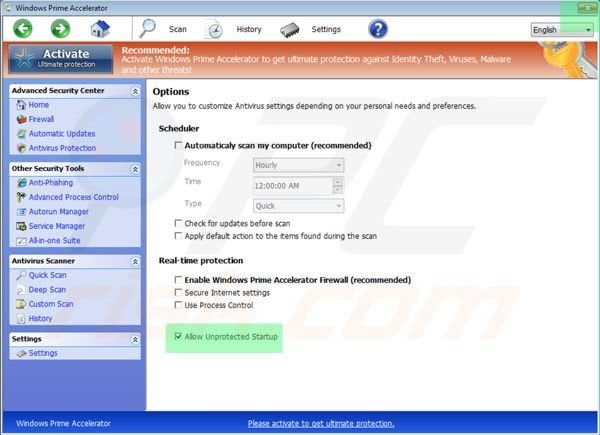Click the sidebar Settings icon
This screenshot has height=435, width=600.
21,354
